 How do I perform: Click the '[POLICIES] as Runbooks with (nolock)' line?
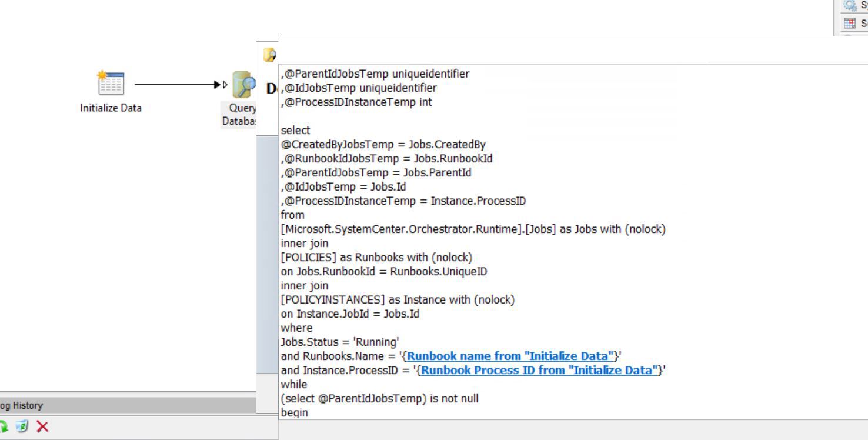[376, 258]
